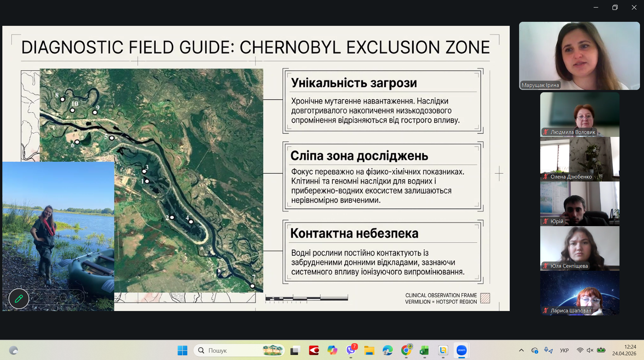Open Excel from the taskbar
644x360 pixels.
pos(424,350)
